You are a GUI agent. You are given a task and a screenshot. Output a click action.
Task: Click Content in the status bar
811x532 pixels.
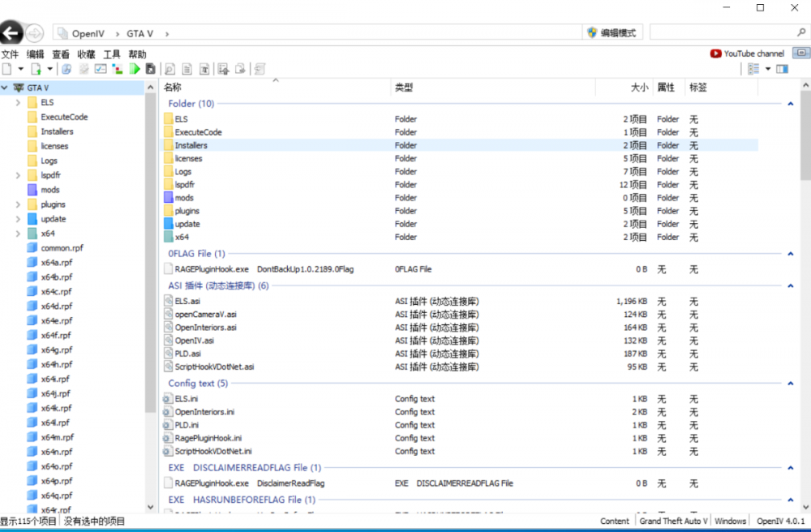614,521
